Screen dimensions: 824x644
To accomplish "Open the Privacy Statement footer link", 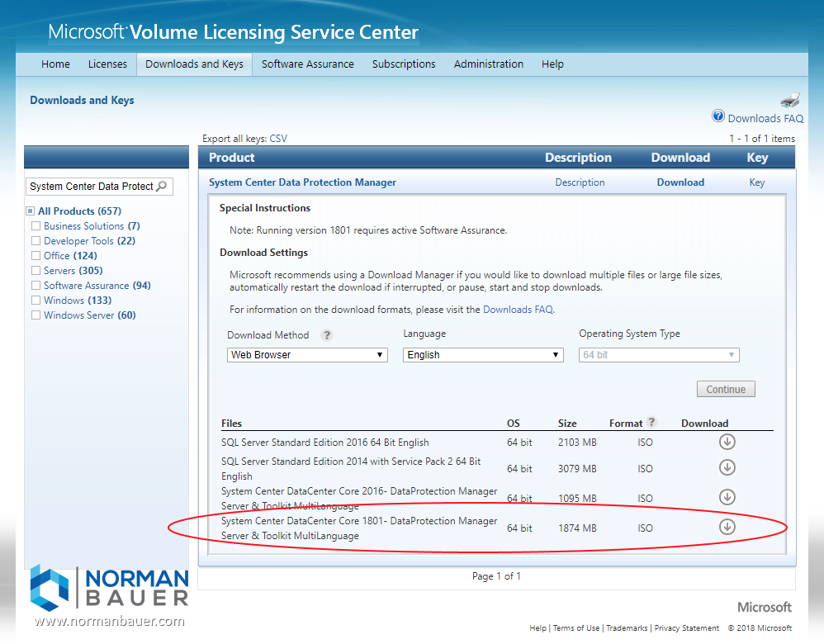I will (x=686, y=628).
